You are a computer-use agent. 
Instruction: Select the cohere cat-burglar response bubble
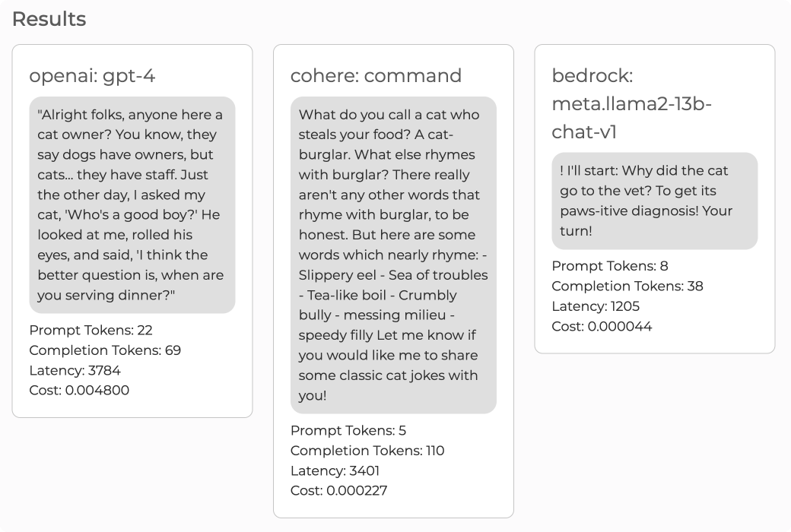pyautogui.click(x=393, y=255)
